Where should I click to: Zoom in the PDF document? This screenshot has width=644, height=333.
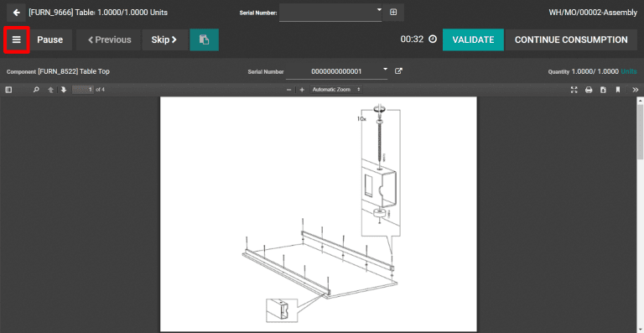click(x=302, y=90)
